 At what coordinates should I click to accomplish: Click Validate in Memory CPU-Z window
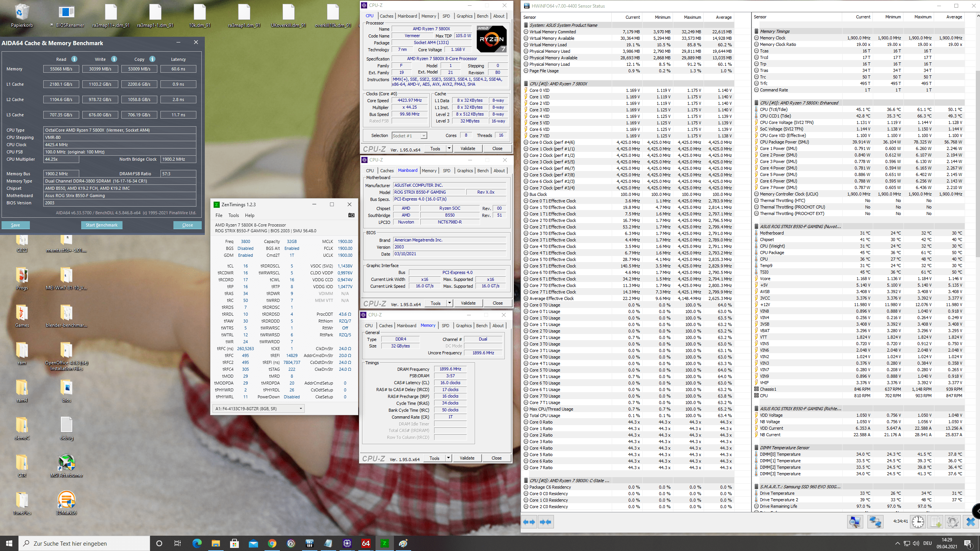coord(467,458)
